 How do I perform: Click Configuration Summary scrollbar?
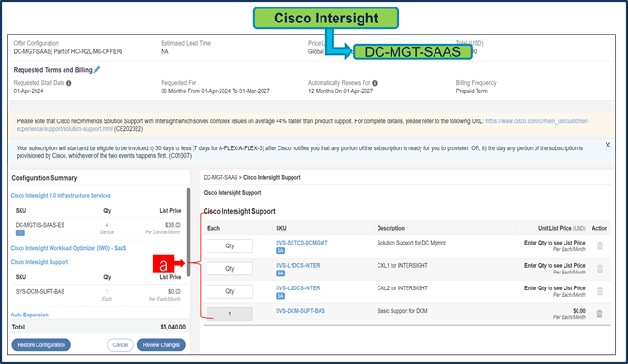coord(188,232)
